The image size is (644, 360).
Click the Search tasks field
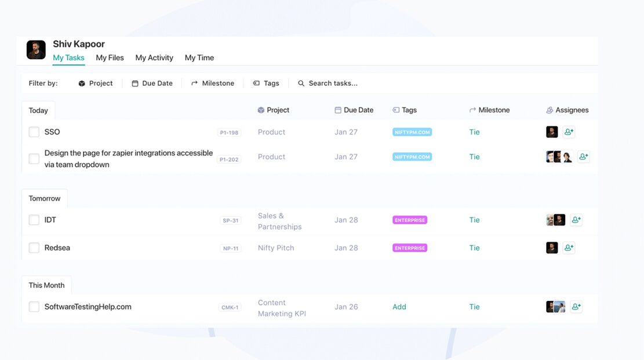tap(333, 83)
